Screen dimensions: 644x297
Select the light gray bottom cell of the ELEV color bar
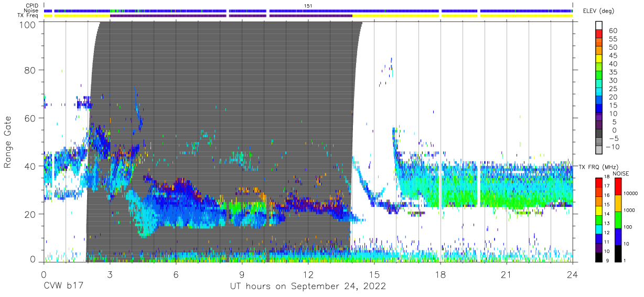(x=599, y=151)
